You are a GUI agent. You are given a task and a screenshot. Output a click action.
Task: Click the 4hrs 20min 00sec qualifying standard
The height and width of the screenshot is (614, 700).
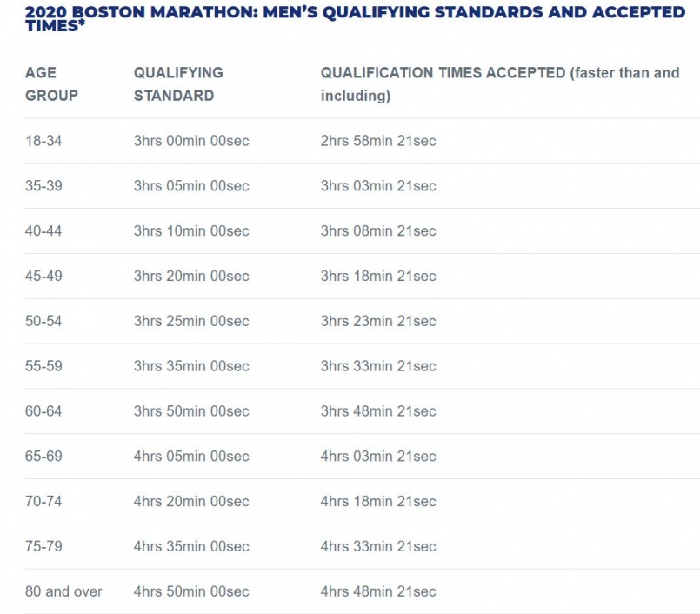coord(191,502)
